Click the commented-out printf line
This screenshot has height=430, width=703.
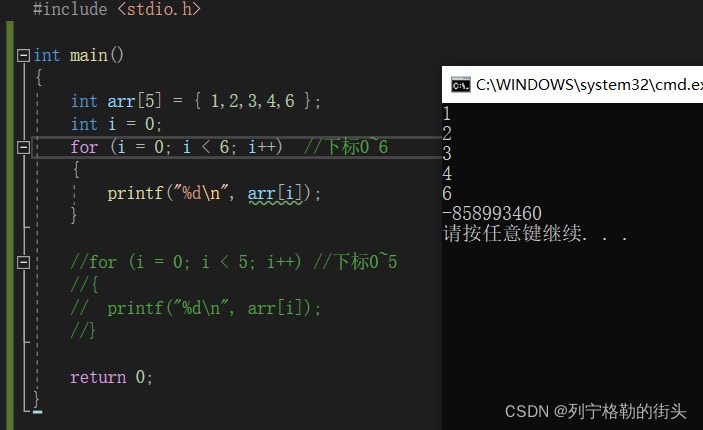[195, 308]
